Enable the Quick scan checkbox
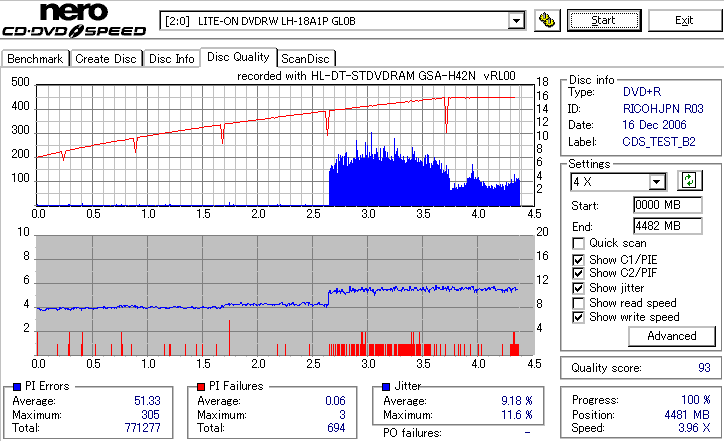724x441 pixels. point(578,243)
